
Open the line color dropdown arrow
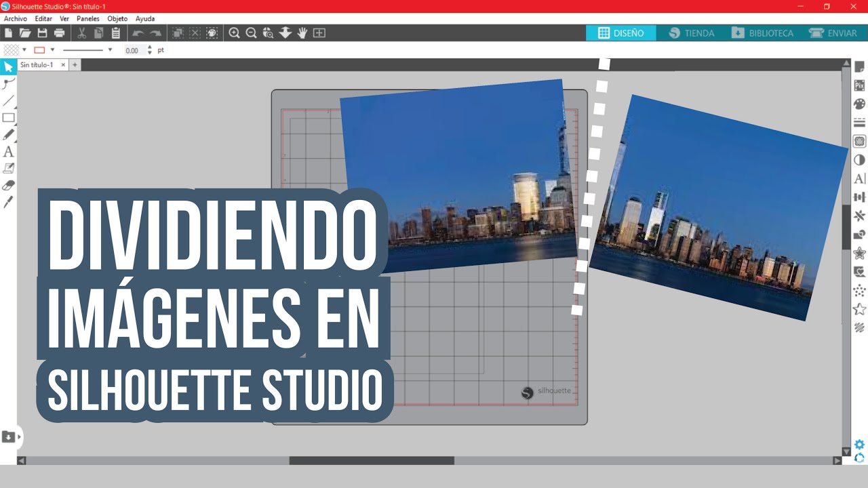(x=52, y=50)
